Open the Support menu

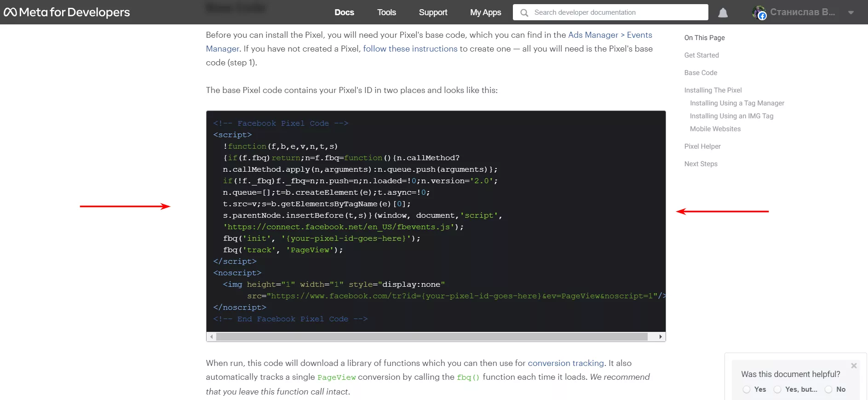(x=433, y=12)
